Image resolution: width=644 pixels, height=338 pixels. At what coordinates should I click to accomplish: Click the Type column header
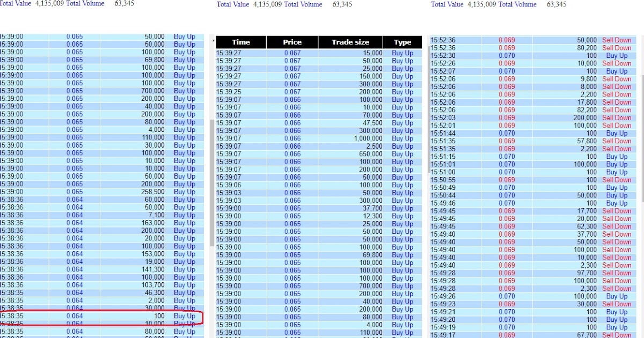point(403,42)
